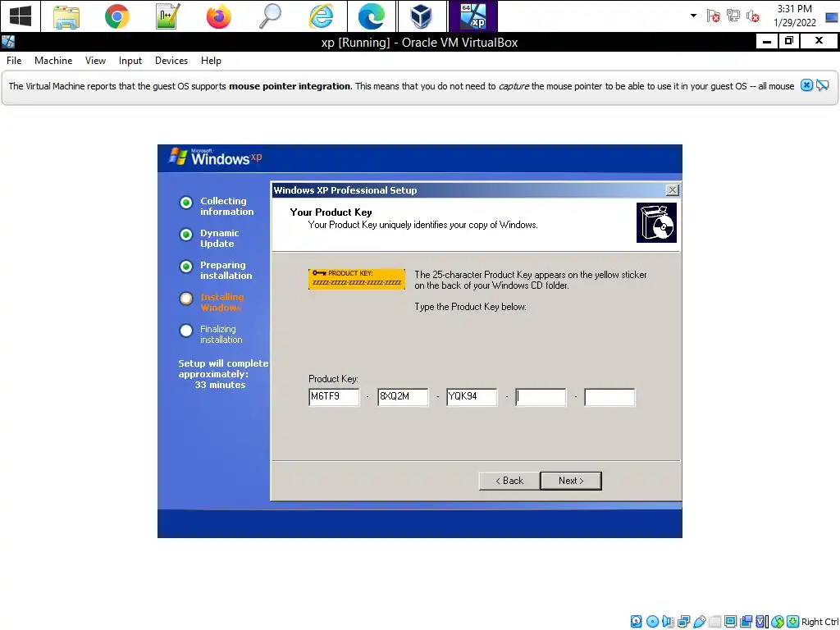Click the audio status bar icon
This screenshot has height=630, width=840.
point(668,622)
